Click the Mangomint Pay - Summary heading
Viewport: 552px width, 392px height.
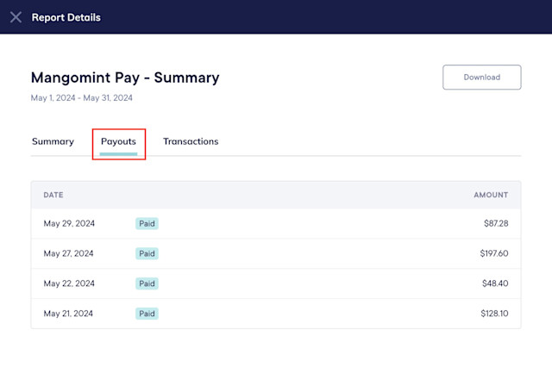[x=125, y=78]
